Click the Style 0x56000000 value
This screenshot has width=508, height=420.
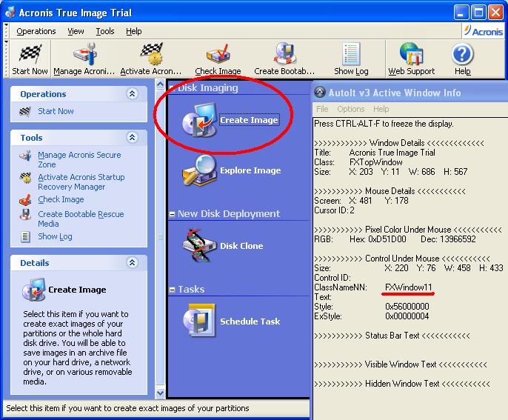point(407,306)
